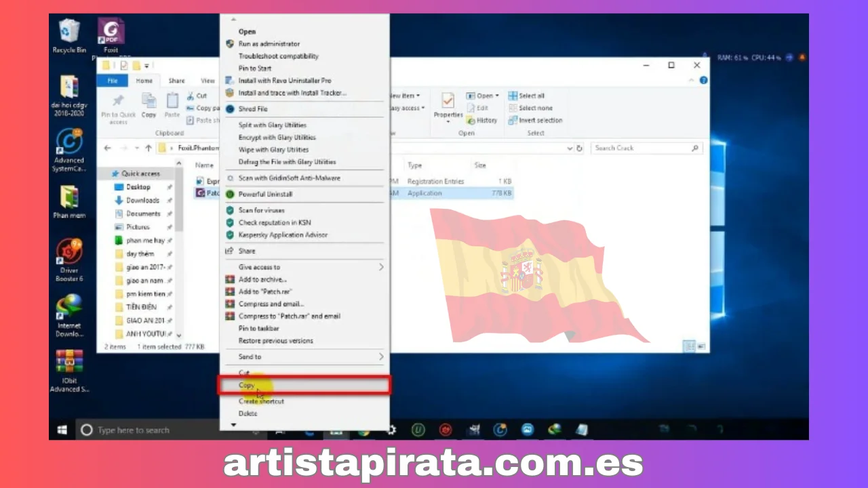Click Invert selection in the ribbon
Screen dimensions: 868x488
[x=536, y=120]
